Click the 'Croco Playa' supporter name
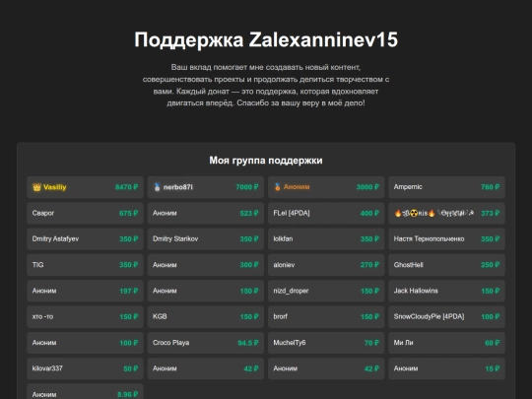Image resolution: width=532 pixels, height=399 pixels. click(171, 343)
